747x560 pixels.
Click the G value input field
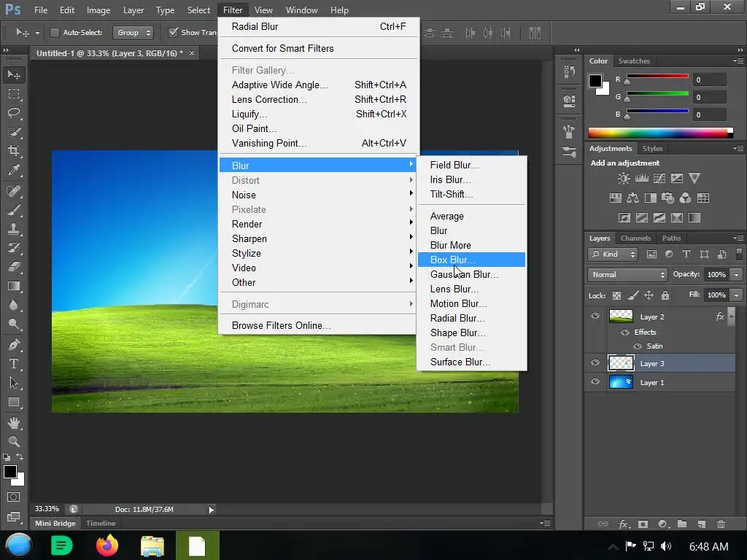(709, 97)
